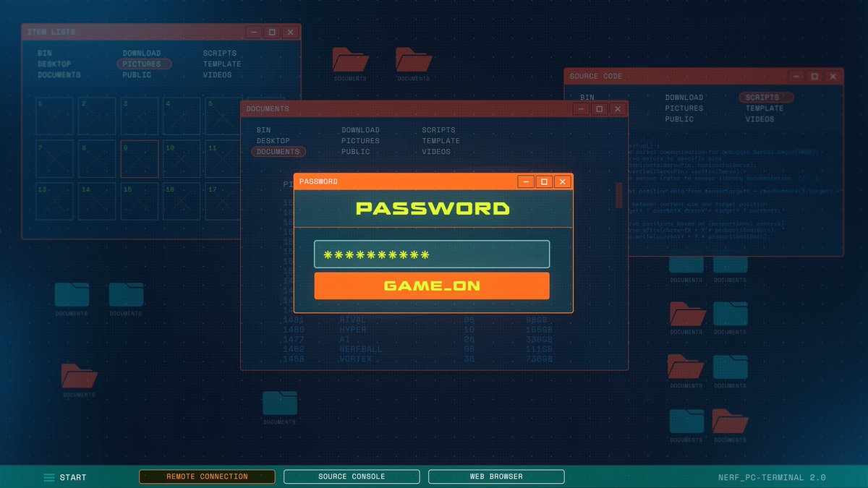Select the RIVAL row in Documents list

[419, 320]
